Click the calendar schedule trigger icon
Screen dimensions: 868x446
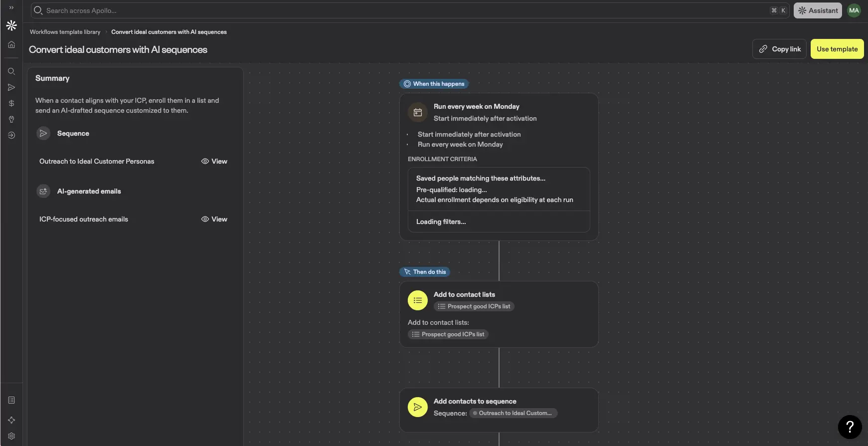[418, 112]
